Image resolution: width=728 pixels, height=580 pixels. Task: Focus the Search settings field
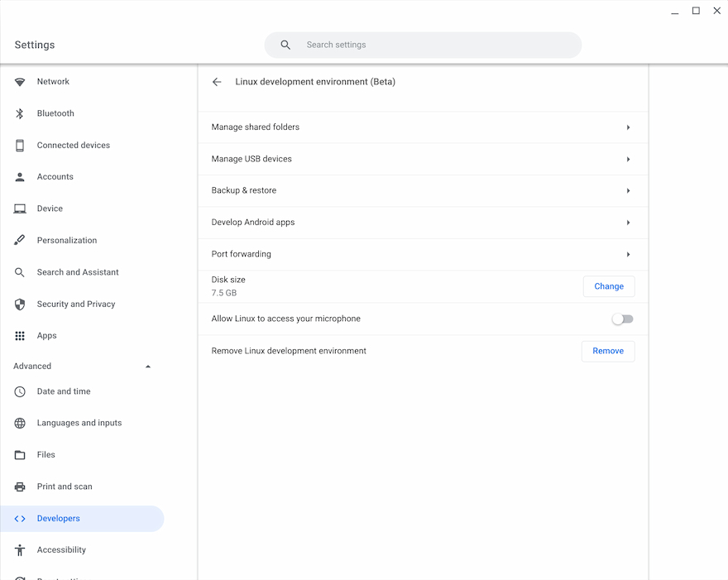point(423,45)
